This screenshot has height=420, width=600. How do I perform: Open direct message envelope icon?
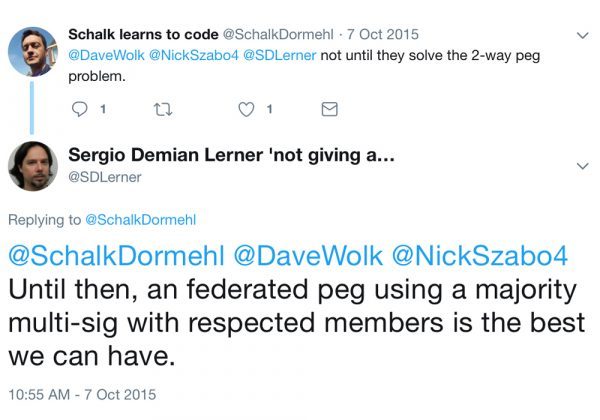click(329, 109)
